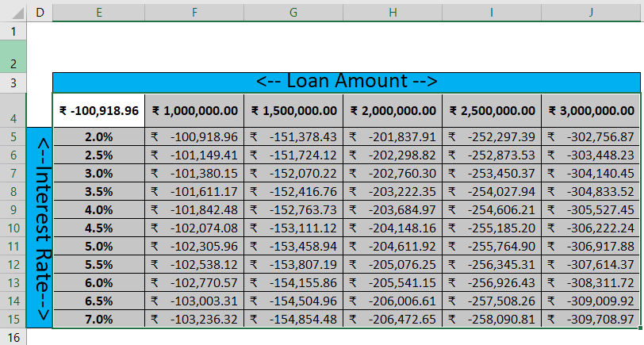644x345 pixels.
Task: Click the merged Loan Amount title cell
Action: click(x=346, y=82)
